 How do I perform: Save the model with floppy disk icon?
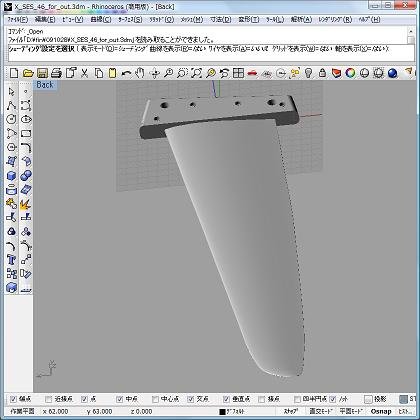tap(42, 73)
